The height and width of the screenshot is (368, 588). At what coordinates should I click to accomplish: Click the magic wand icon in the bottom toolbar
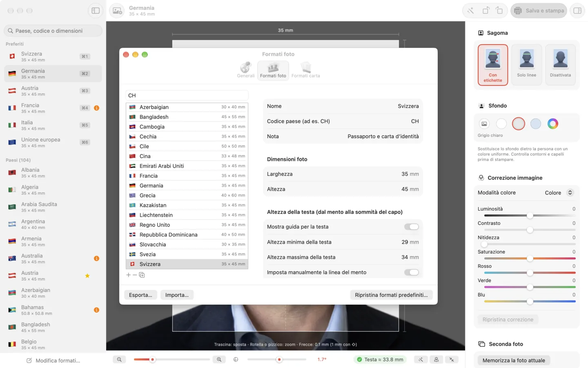pos(421,359)
